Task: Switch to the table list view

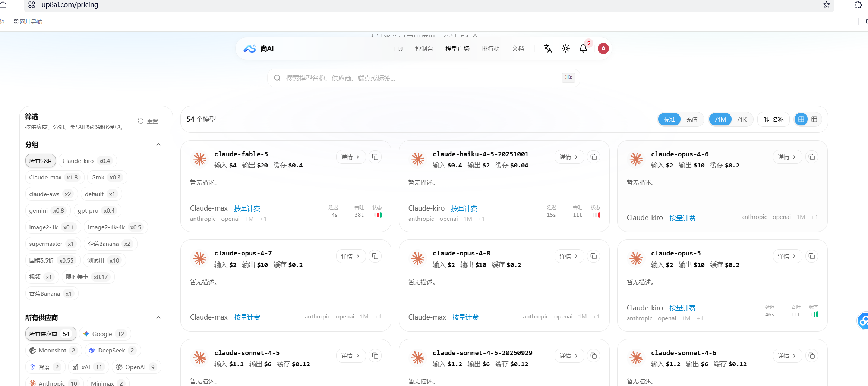Action: click(x=814, y=119)
